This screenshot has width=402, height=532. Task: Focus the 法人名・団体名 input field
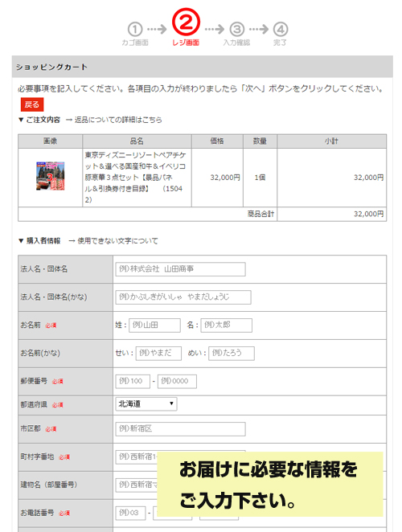180,269
